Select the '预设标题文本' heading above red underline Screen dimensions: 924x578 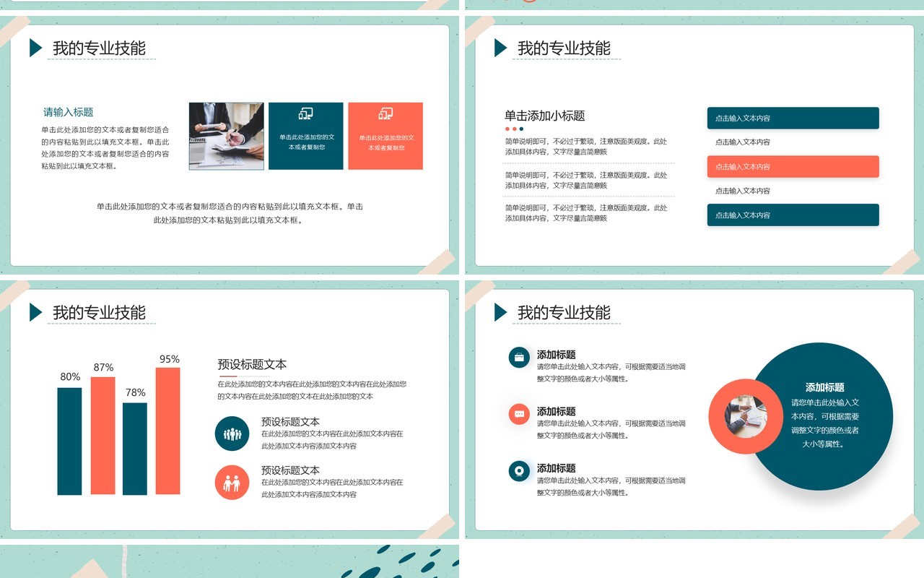point(252,365)
